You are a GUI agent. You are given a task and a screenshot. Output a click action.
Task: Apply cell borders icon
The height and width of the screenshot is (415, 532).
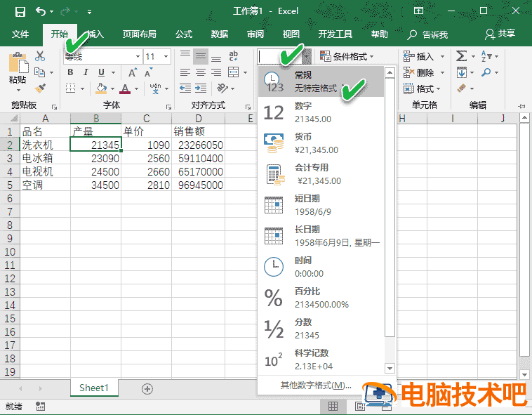[71, 88]
